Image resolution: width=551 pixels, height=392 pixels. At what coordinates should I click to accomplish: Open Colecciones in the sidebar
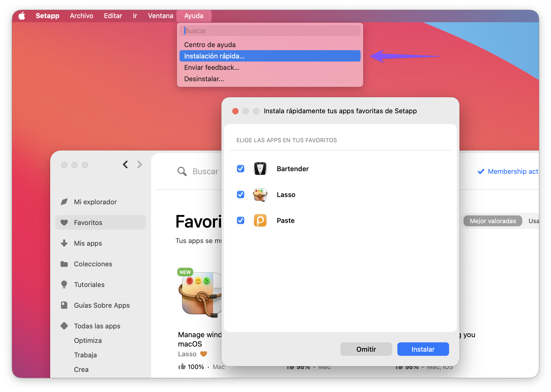point(101,264)
